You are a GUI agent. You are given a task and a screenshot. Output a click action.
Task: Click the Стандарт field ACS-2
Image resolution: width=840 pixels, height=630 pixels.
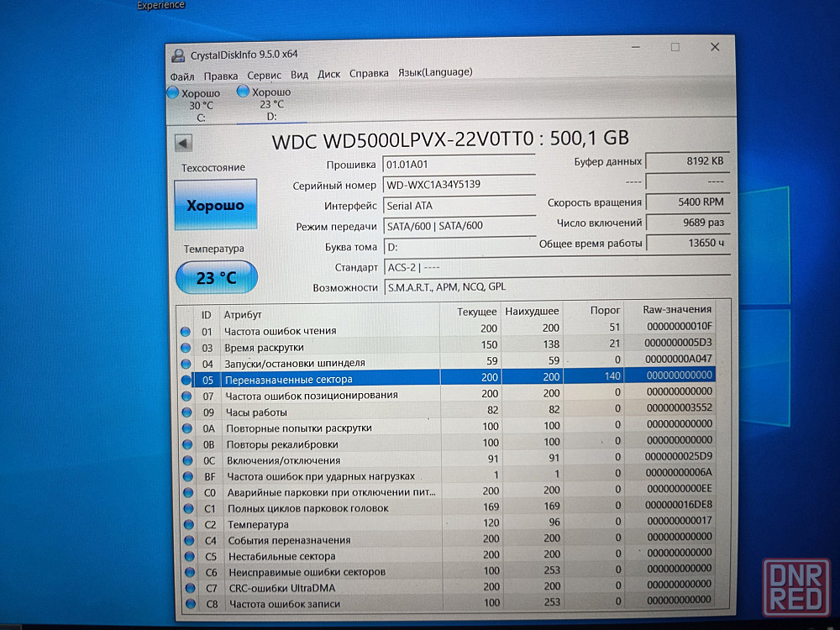(x=557, y=266)
